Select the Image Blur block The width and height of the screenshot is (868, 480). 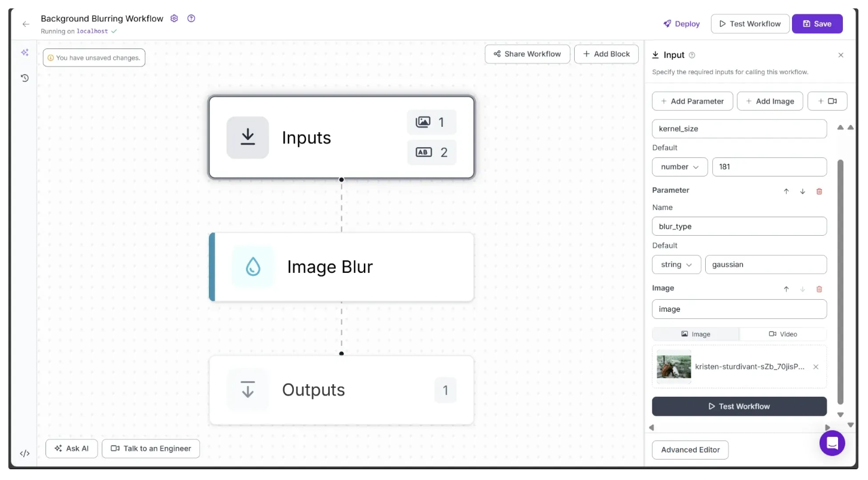click(341, 267)
